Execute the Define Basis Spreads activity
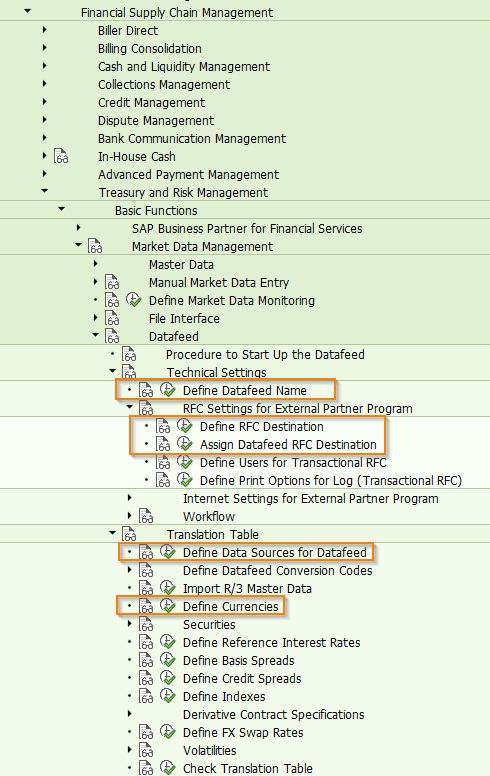The image size is (490, 776). (x=168, y=660)
